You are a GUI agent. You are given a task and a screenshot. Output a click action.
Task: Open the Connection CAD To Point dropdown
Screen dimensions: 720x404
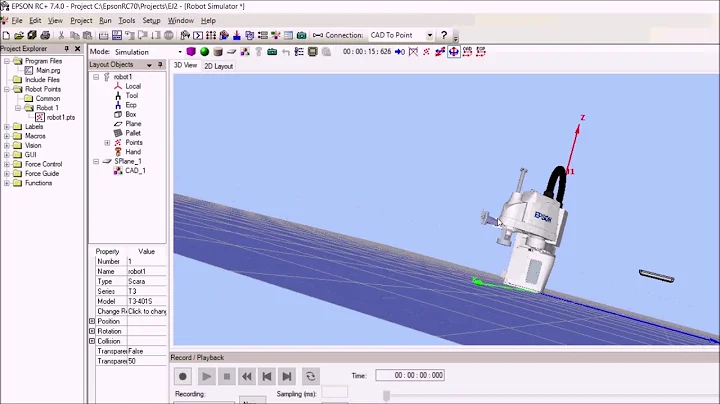coord(430,35)
